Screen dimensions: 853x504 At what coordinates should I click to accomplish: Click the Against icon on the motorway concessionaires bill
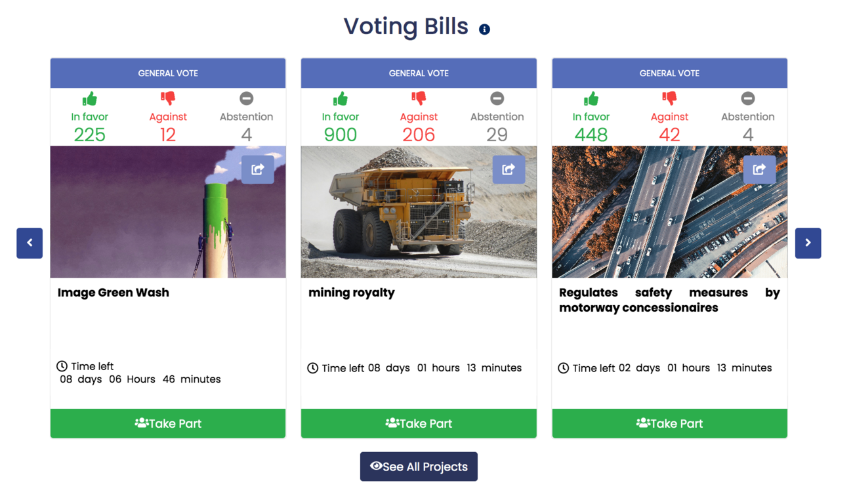coord(669,98)
